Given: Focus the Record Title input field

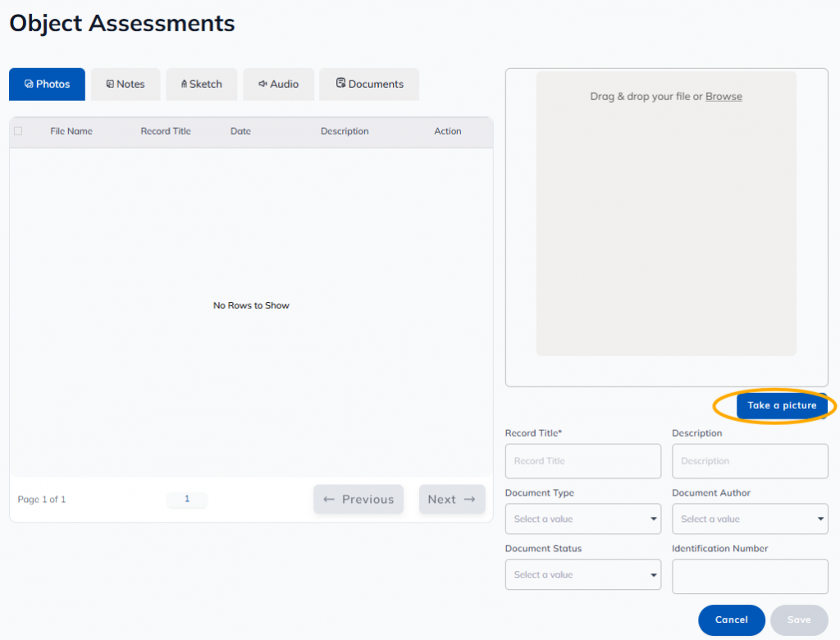Looking at the screenshot, I should (582, 461).
